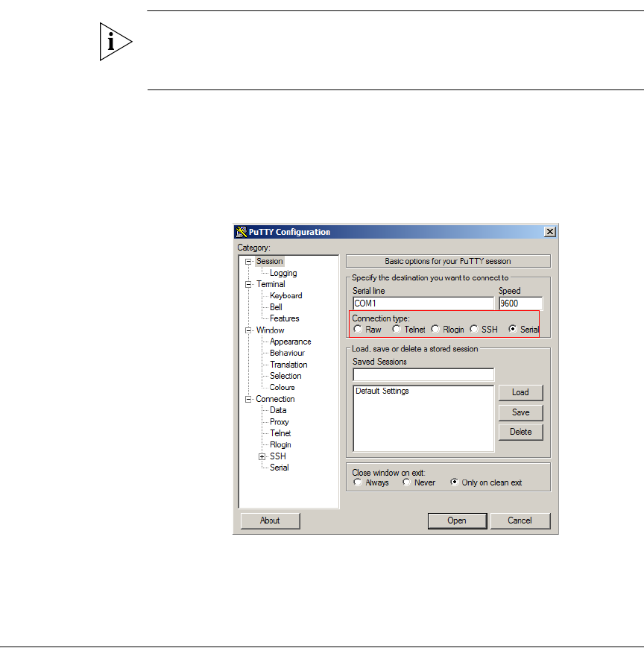Collapse the Connection tree node
Image resolution: width=644 pixels, height=648 pixels.
coord(248,399)
